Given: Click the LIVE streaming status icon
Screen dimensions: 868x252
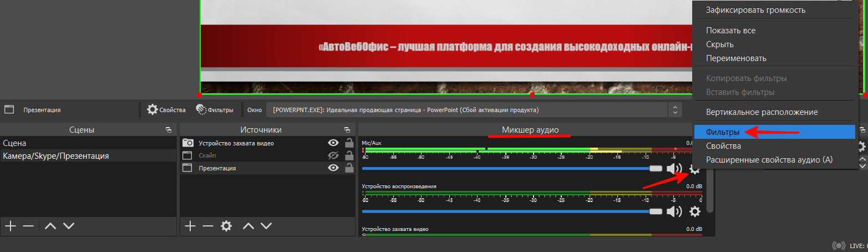Looking at the screenshot, I should 840,246.
